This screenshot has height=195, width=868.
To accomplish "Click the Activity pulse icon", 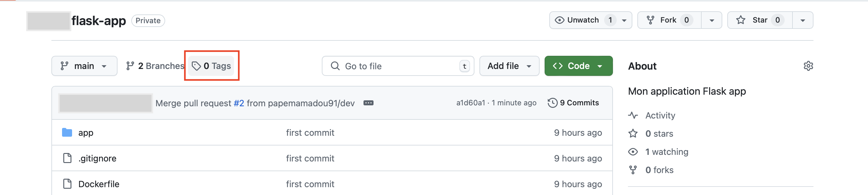I will (633, 115).
